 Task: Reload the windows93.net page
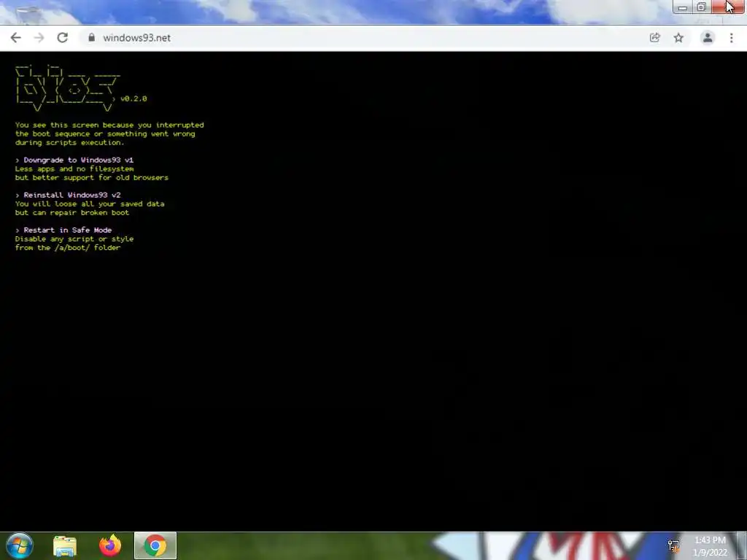[63, 38]
